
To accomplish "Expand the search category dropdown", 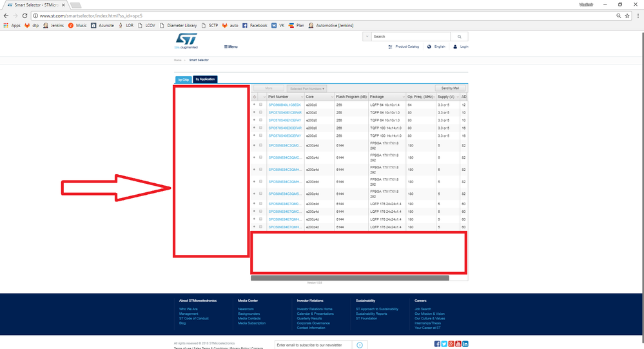I will [x=367, y=37].
